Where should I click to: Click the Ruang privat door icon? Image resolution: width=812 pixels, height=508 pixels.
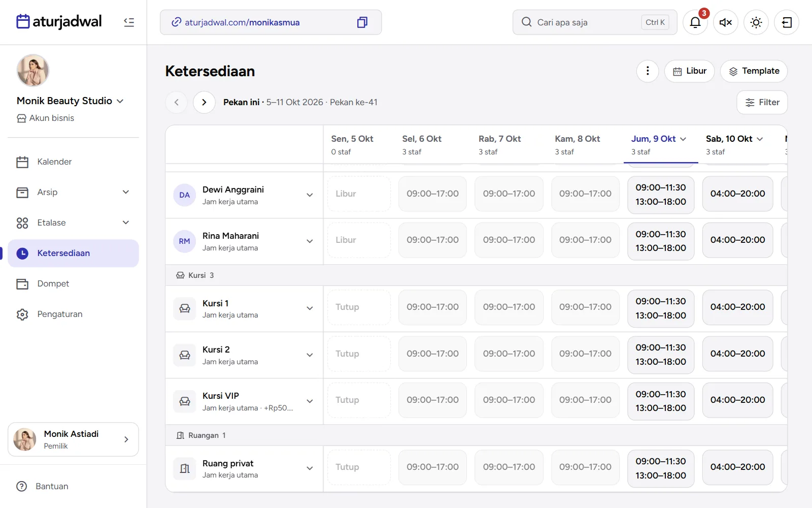pos(185,468)
